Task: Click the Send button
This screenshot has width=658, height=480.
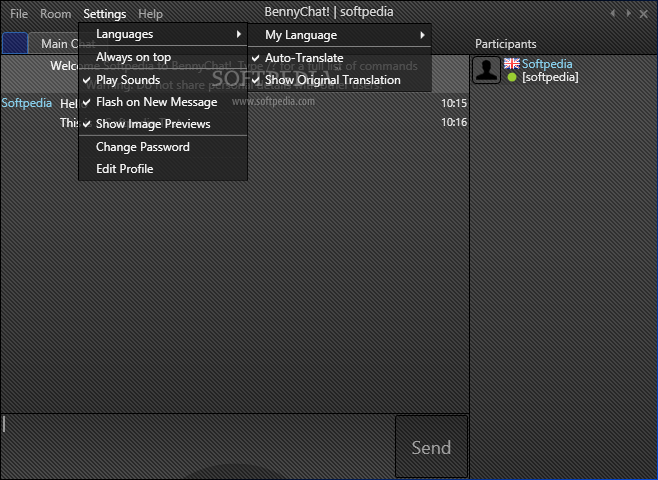Action: [x=431, y=446]
